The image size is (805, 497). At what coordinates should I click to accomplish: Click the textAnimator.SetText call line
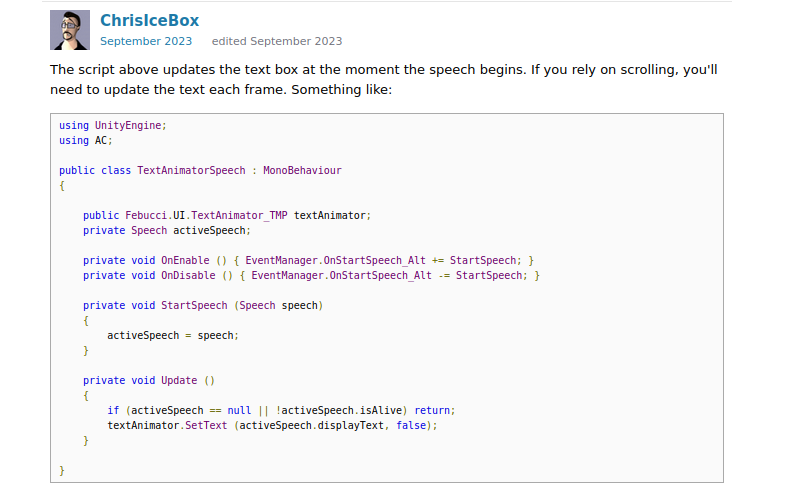pyautogui.click(x=272, y=425)
